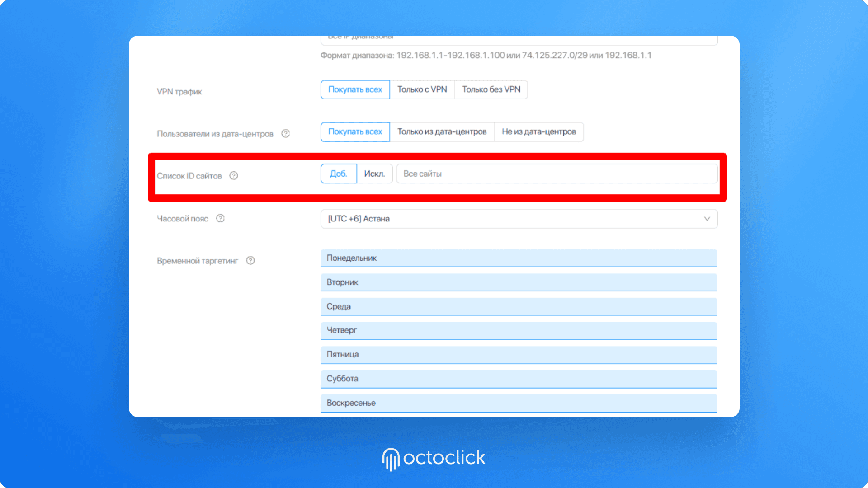Click the Вторник time targeting row
This screenshot has height=488, width=868.
pos(519,282)
